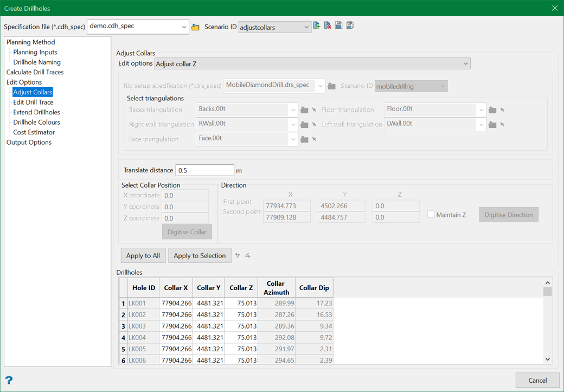Image resolution: width=564 pixels, height=392 pixels.
Task: Browse for a specification file with folder icon
Action: coord(195,27)
